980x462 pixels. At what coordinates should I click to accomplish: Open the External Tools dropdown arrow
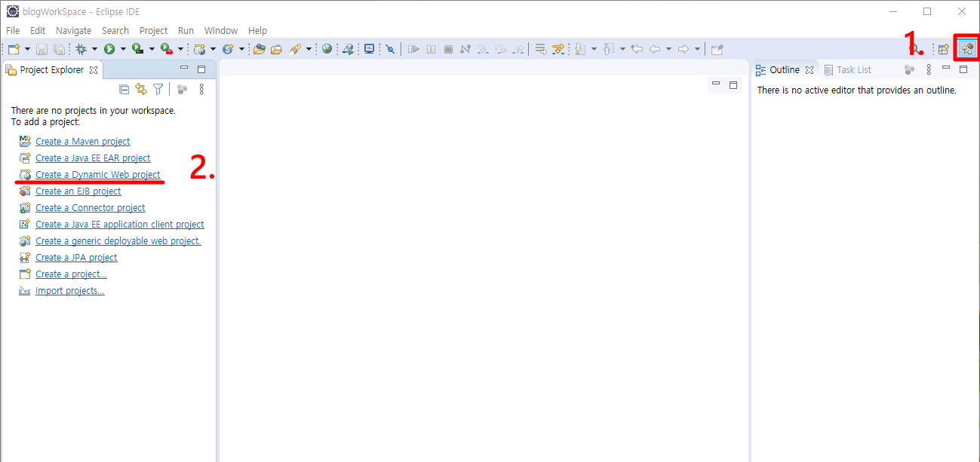pos(180,49)
